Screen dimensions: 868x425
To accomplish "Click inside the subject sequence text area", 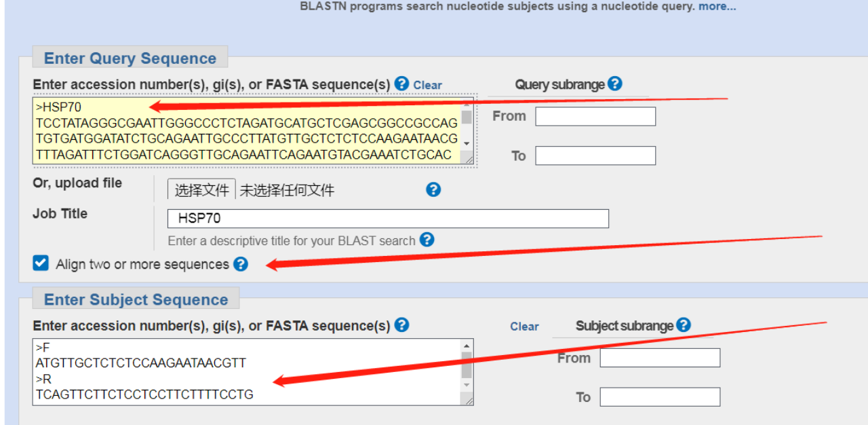I will [248, 372].
